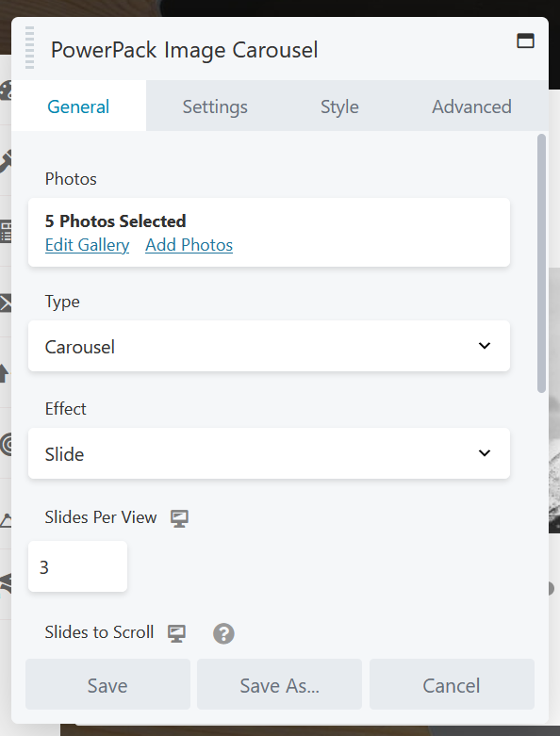Show help tooltip for Slides to Scroll
This screenshot has width=560, height=736.
tap(224, 633)
